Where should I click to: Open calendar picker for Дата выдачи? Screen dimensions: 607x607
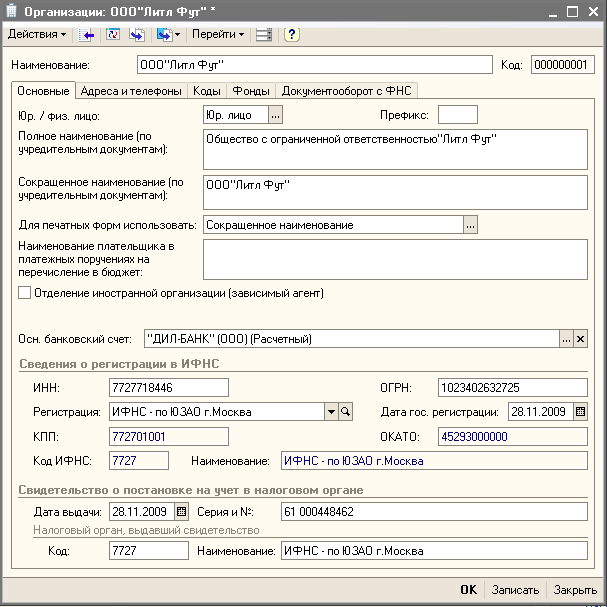[x=181, y=511]
